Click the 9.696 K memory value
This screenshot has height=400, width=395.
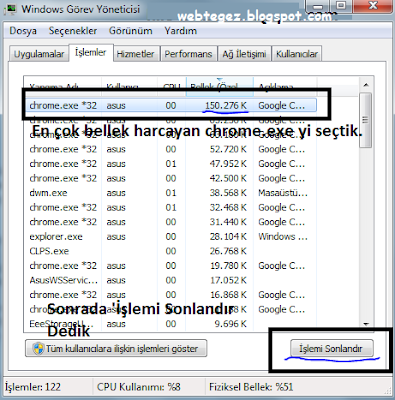pyautogui.click(x=231, y=324)
